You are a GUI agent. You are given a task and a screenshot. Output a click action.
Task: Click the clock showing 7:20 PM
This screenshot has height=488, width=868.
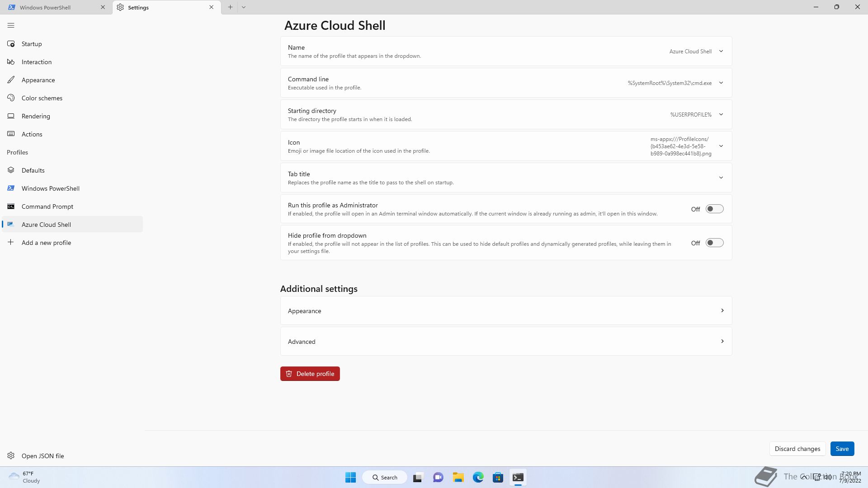pyautogui.click(x=850, y=477)
